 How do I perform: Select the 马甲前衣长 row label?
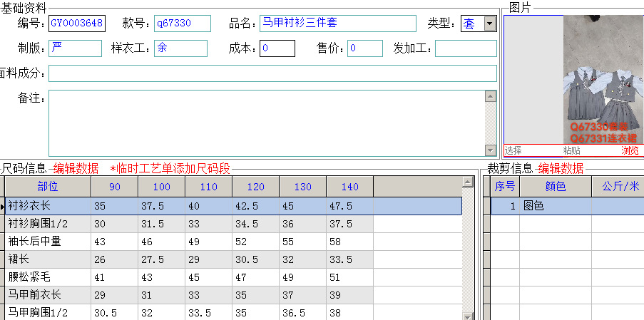tap(48, 295)
